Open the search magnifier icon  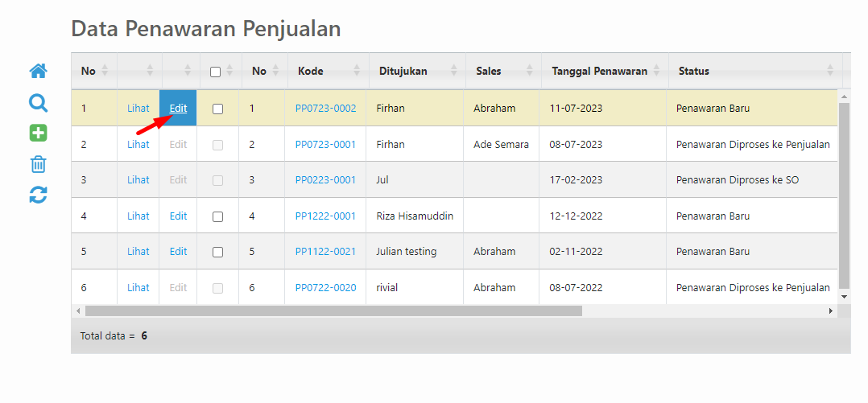pos(38,103)
